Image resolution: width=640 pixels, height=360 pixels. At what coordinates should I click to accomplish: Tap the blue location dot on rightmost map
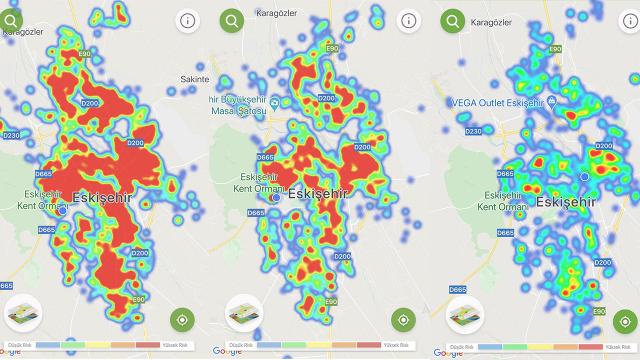[584, 177]
